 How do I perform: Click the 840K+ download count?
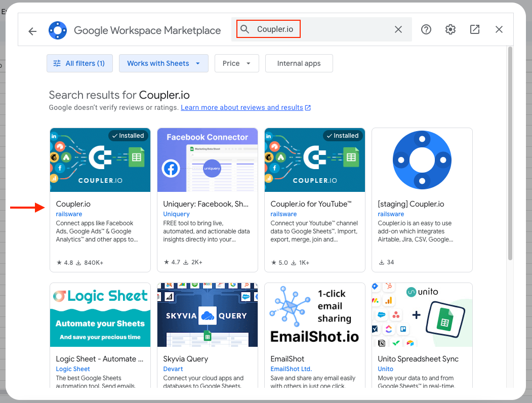90,263
